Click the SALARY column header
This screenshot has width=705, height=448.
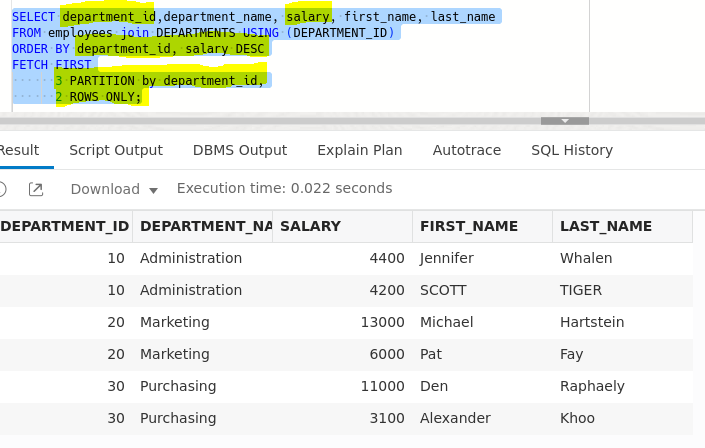click(310, 226)
